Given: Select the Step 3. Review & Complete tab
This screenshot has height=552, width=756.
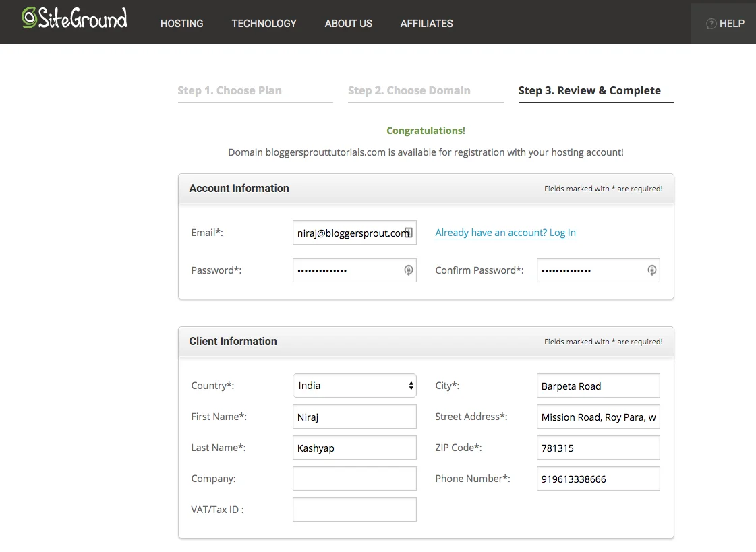Looking at the screenshot, I should [x=589, y=90].
